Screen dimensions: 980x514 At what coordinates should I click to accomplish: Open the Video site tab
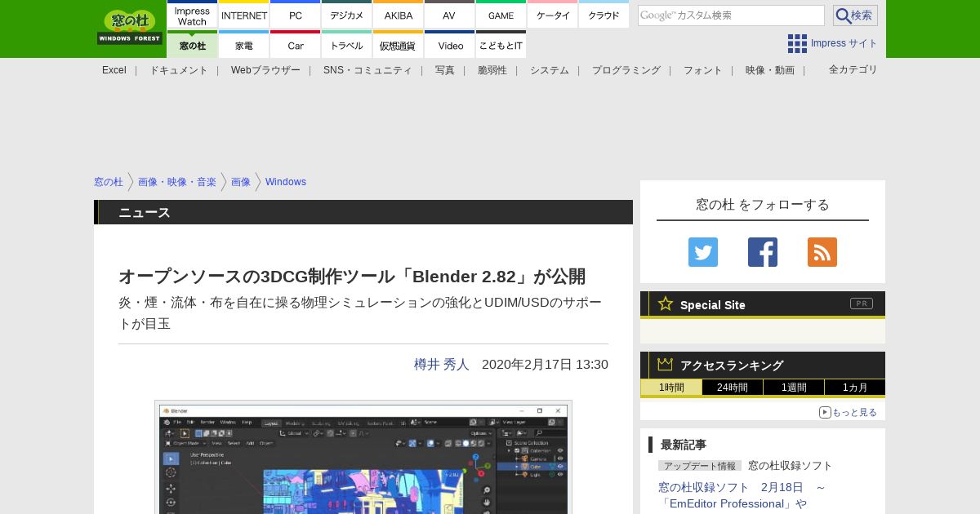[450, 45]
